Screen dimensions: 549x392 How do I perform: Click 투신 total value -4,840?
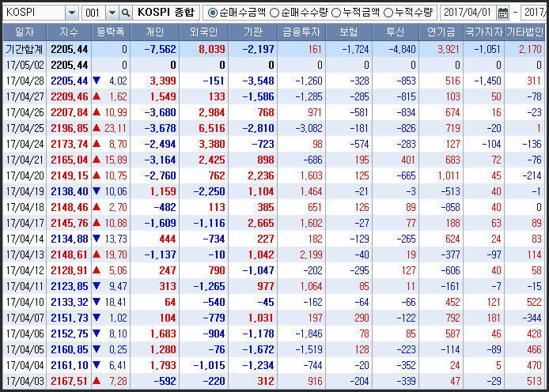coord(402,49)
